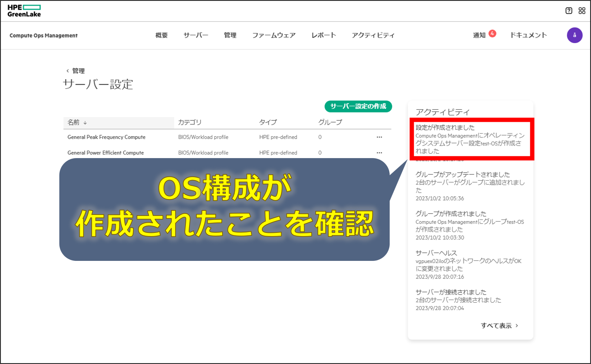Click BIOS/Workload profile in Peak Frequency row
Image resolution: width=591 pixels, height=364 pixels.
click(203, 137)
